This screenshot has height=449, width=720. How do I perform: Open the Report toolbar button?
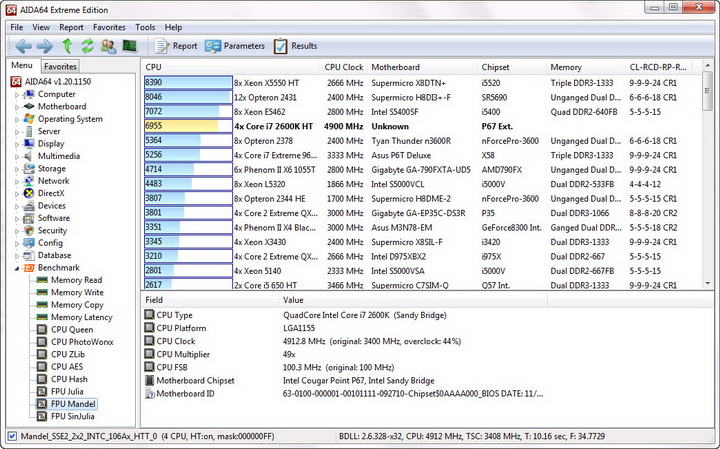(x=176, y=46)
